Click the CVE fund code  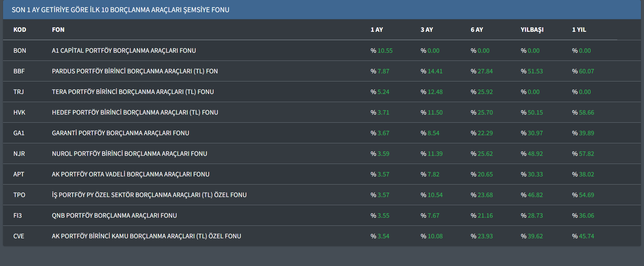click(19, 236)
